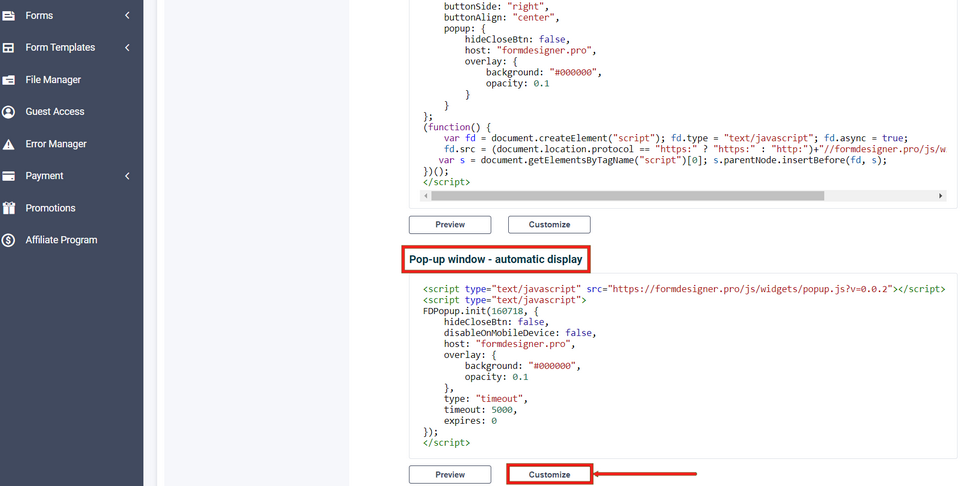Click Preview button below the upper code block

tap(450, 225)
